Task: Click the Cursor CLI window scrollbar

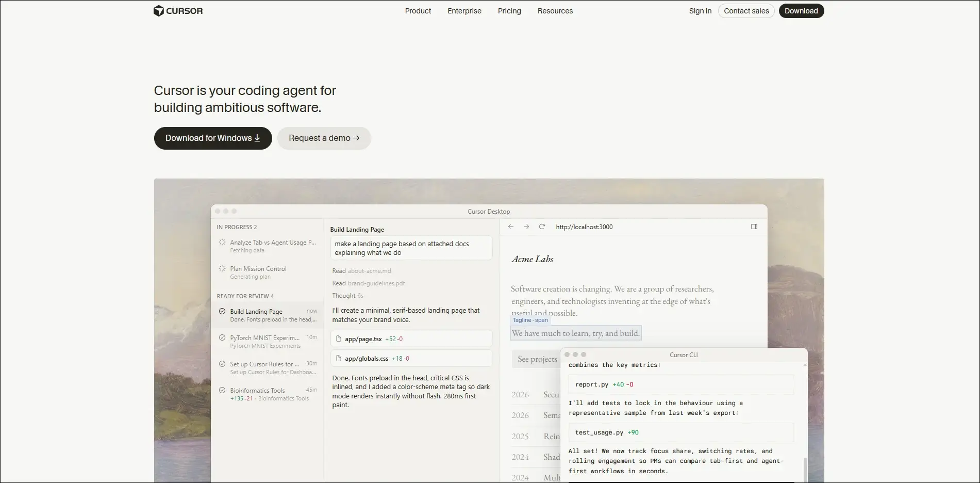Action: point(805,469)
